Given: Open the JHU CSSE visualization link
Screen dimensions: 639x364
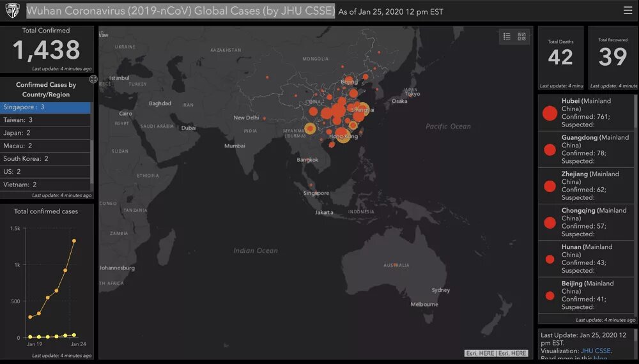Looking at the screenshot, I should click(x=596, y=351).
